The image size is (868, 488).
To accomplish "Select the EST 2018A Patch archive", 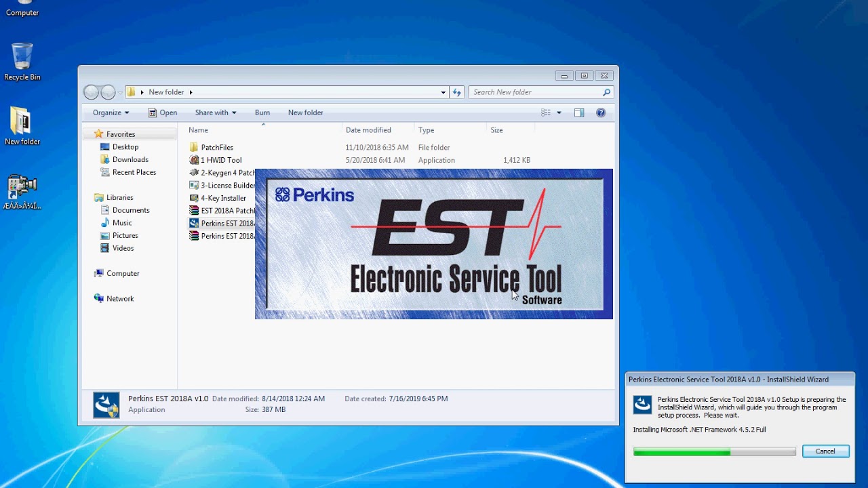I will pyautogui.click(x=222, y=211).
